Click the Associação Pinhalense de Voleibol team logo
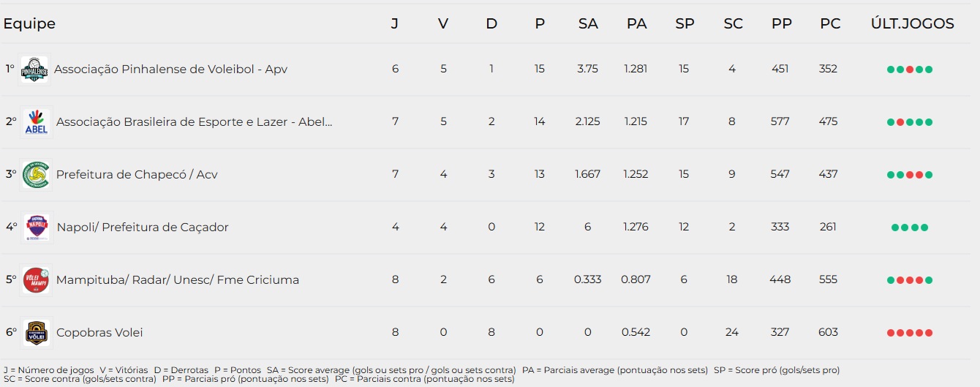The height and width of the screenshot is (387, 980). (x=34, y=70)
